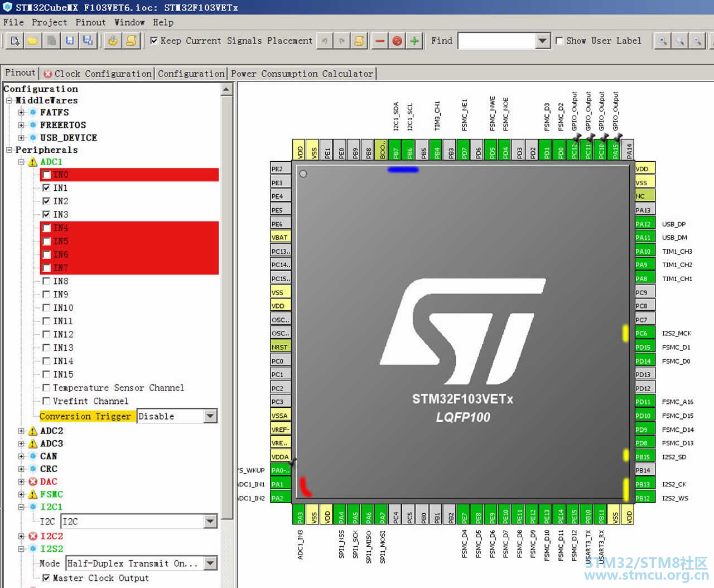The image size is (714, 588).
Task: Click the New Project toolbar icon
Action: (x=15, y=41)
